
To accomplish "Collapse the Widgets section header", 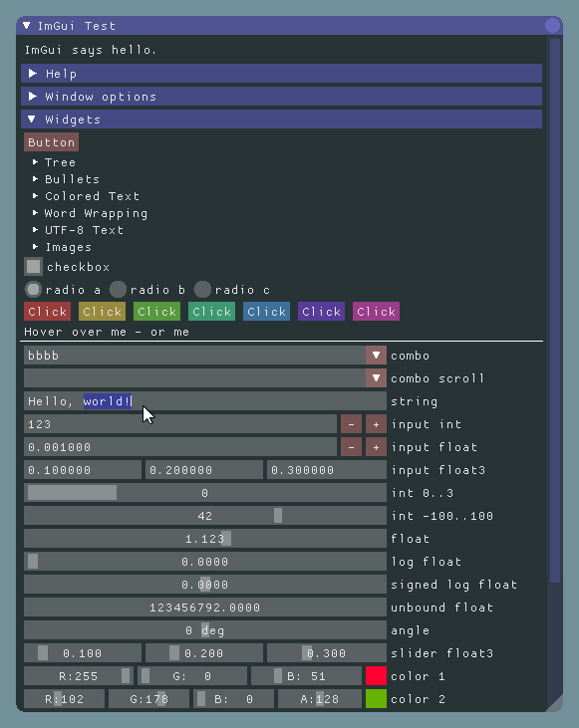I will [282, 120].
